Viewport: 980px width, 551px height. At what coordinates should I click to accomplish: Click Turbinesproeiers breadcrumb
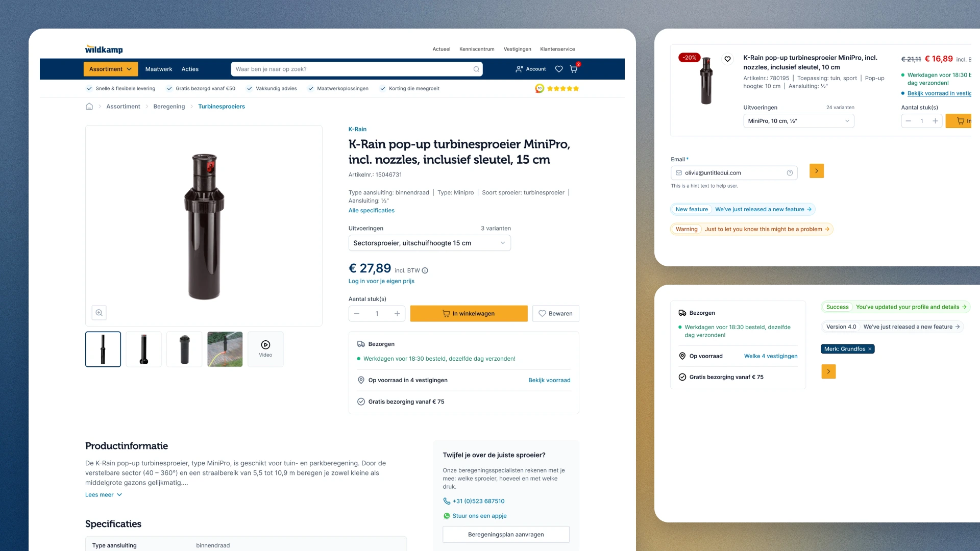(x=222, y=106)
